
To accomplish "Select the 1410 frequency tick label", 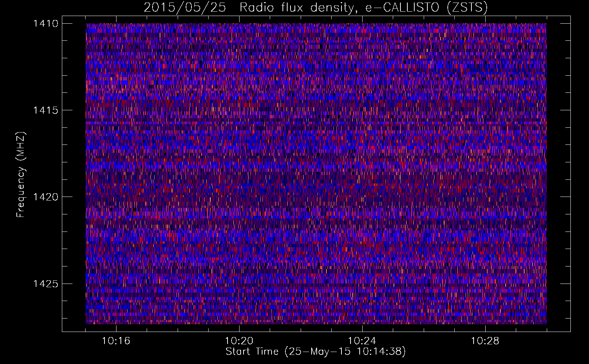I will [x=46, y=24].
